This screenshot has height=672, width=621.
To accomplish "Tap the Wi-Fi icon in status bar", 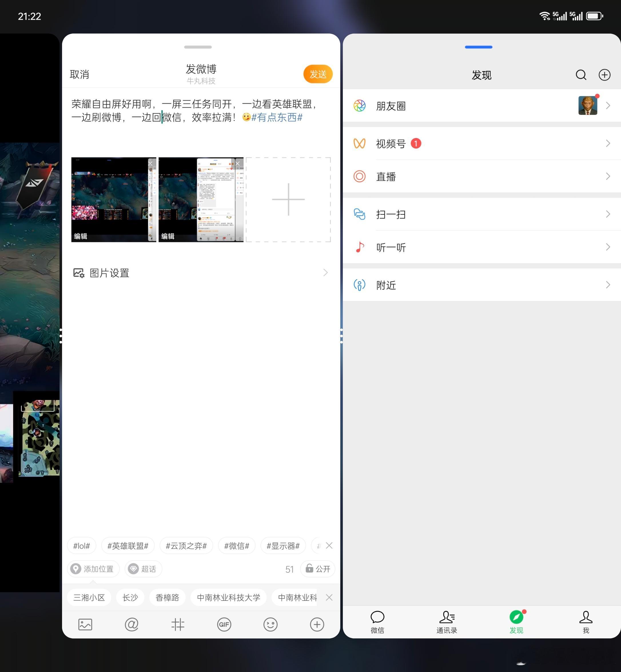I will pyautogui.click(x=545, y=16).
